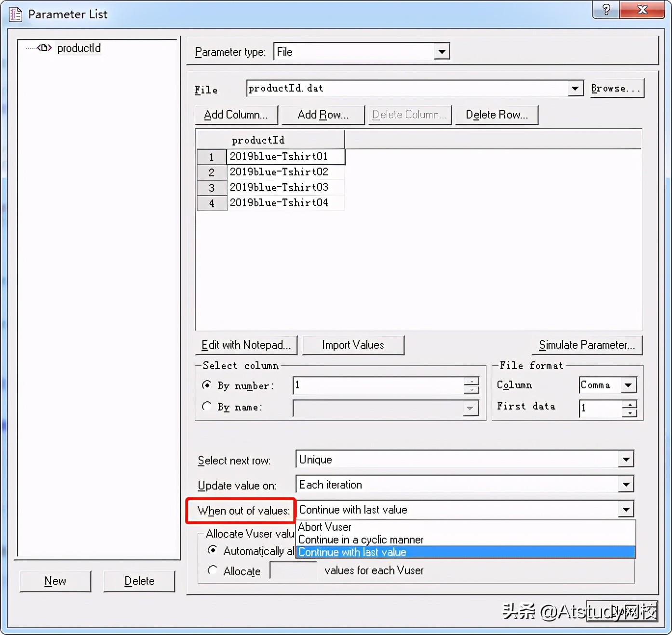The height and width of the screenshot is (635, 672).
Task: Open the By name dropdown
Action: [470, 408]
